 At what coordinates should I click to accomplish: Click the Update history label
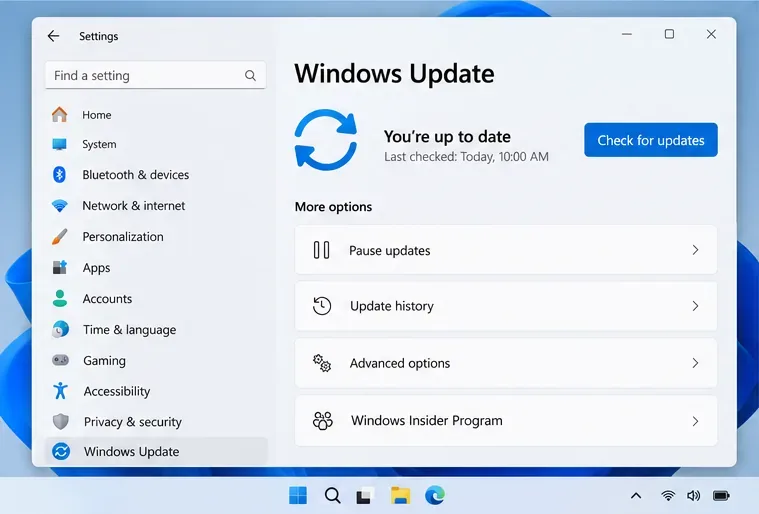coord(392,306)
